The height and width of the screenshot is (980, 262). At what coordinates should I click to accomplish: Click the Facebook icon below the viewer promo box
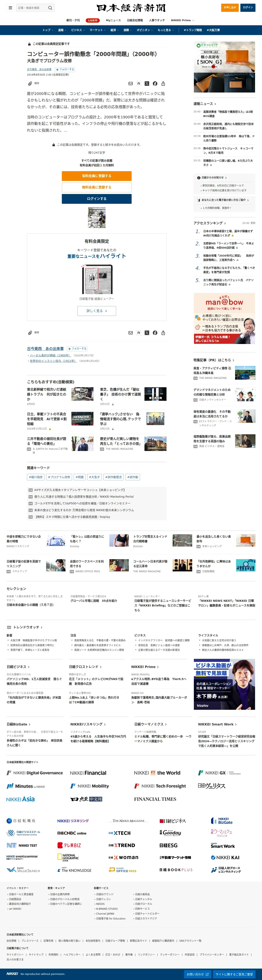155,333
